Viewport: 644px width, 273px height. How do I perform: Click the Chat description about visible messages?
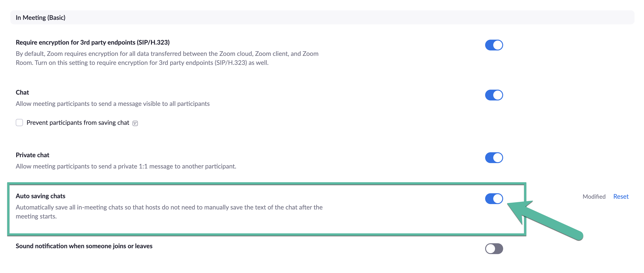click(x=113, y=104)
